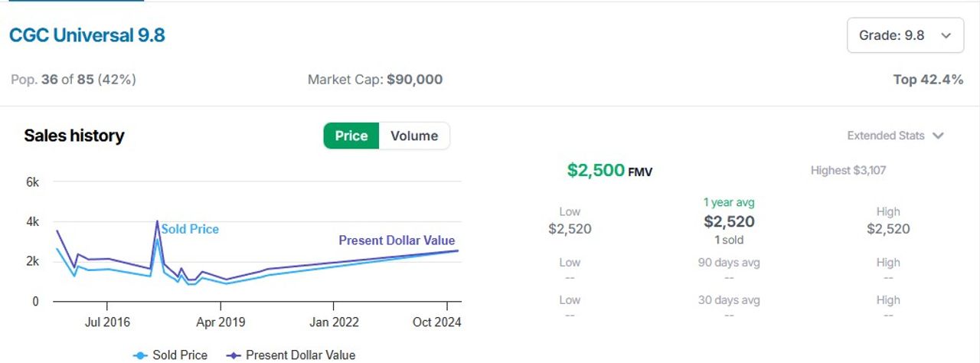Select the 4k y-axis label

[x=32, y=222]
